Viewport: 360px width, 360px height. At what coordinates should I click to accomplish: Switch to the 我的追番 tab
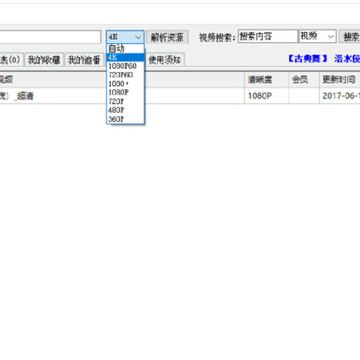[84, 60]
